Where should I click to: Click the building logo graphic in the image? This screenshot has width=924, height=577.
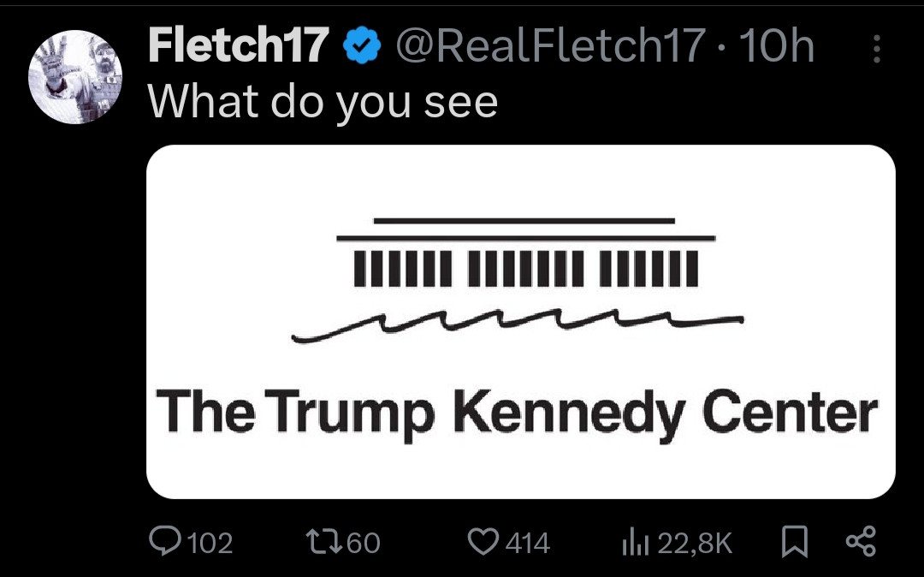[522, 276]
